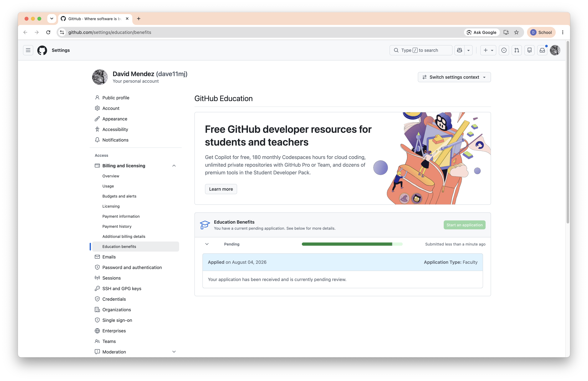This screenshot has width=588, height=381.
Task: Click 'Application Type: Faculty' text
Action: point(451,262)
